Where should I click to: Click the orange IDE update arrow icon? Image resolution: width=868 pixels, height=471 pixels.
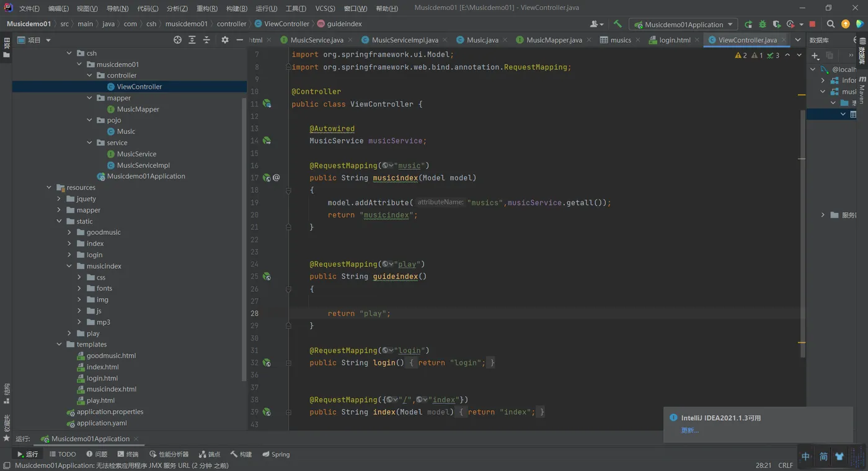(846, 24)
